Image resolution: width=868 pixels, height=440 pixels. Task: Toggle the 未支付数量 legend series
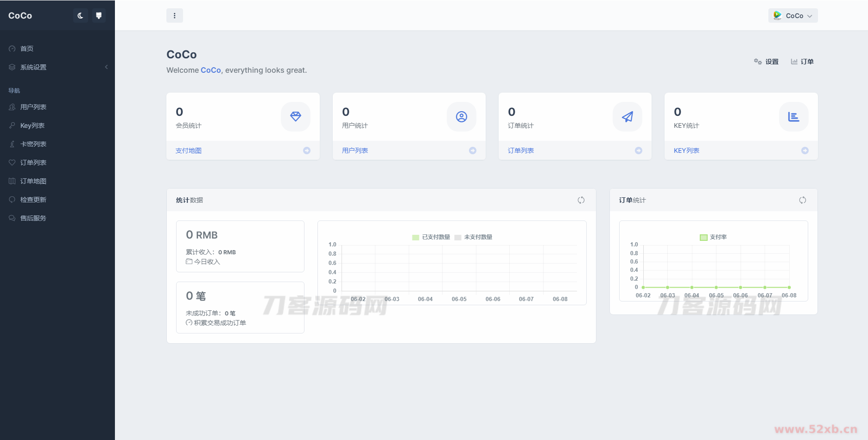click(x=473, y=237)
